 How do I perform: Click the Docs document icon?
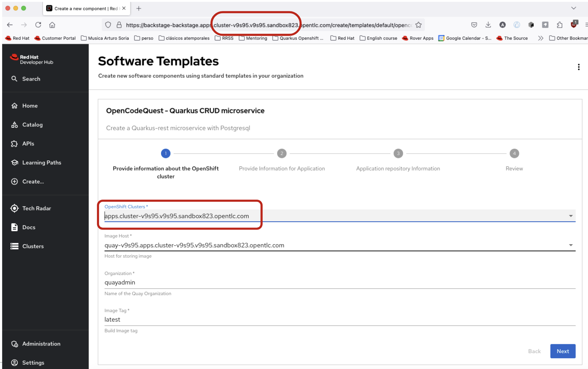[14, 227]
